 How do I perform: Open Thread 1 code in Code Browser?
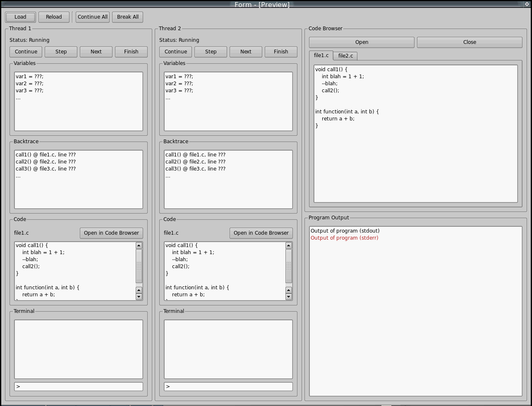click(x=111, y=233)
